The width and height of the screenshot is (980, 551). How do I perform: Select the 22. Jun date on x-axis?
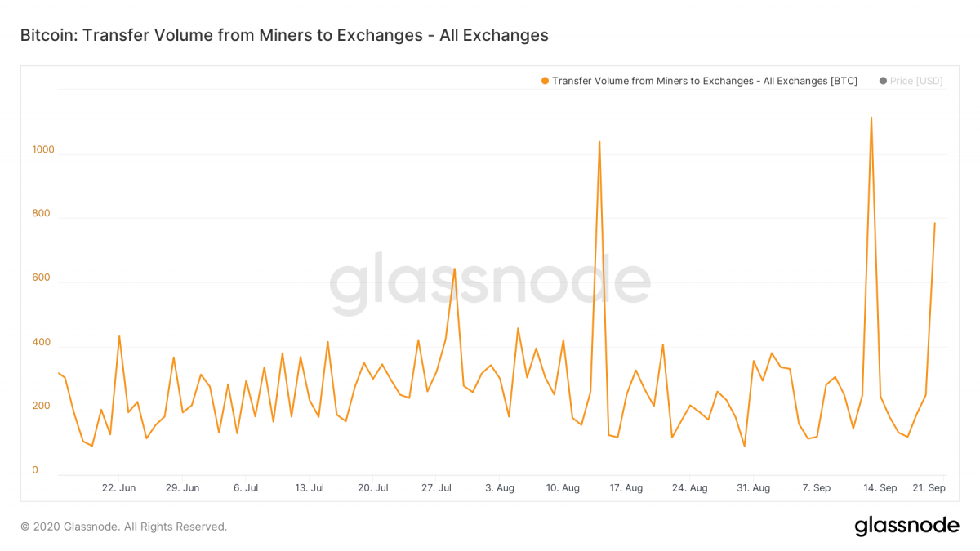[x=118, y=488]
